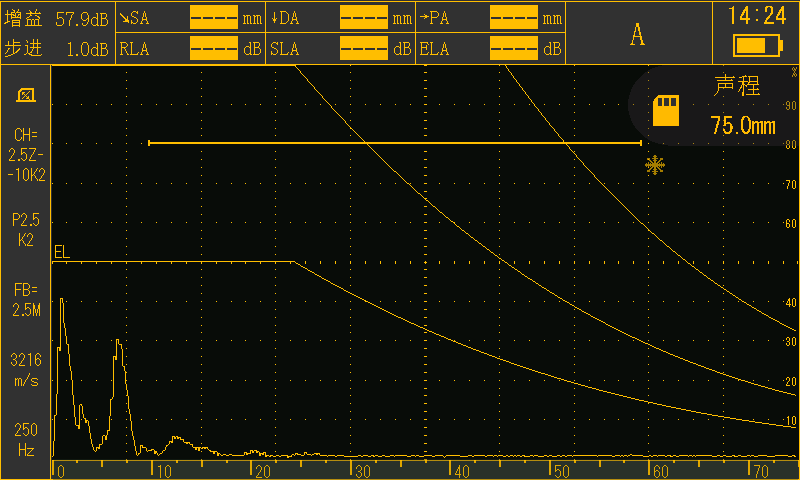Click the SD card memory icon

coord(666,110)
